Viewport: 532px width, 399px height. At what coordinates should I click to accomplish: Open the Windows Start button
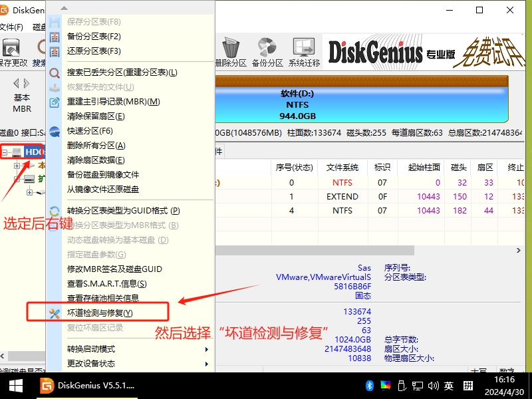coord(15,386)
